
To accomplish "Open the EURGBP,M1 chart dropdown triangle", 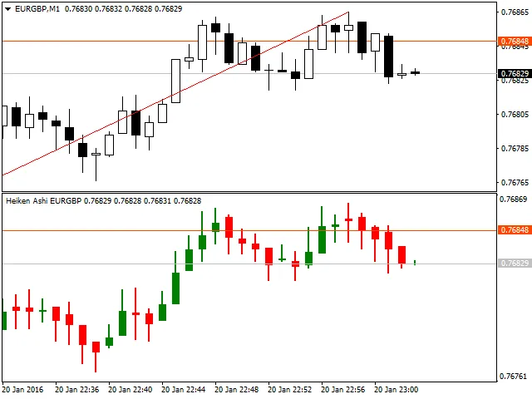I will [x=8, y=9].
